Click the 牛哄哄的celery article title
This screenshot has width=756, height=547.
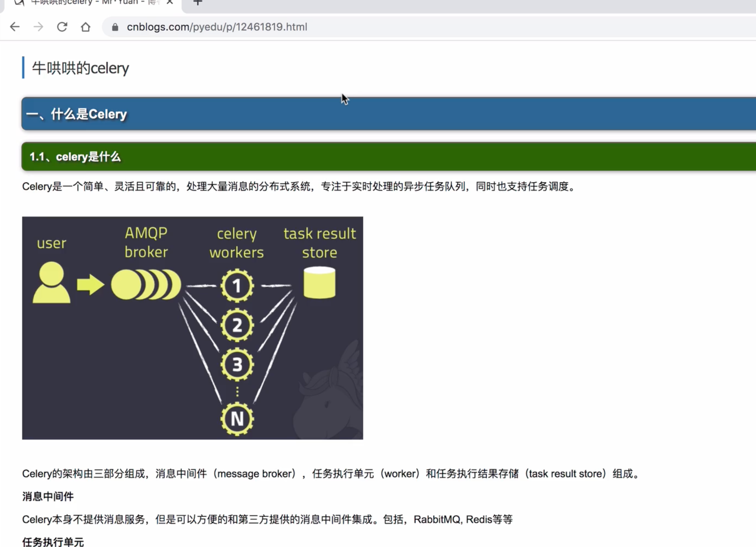(x=80, y=68)
